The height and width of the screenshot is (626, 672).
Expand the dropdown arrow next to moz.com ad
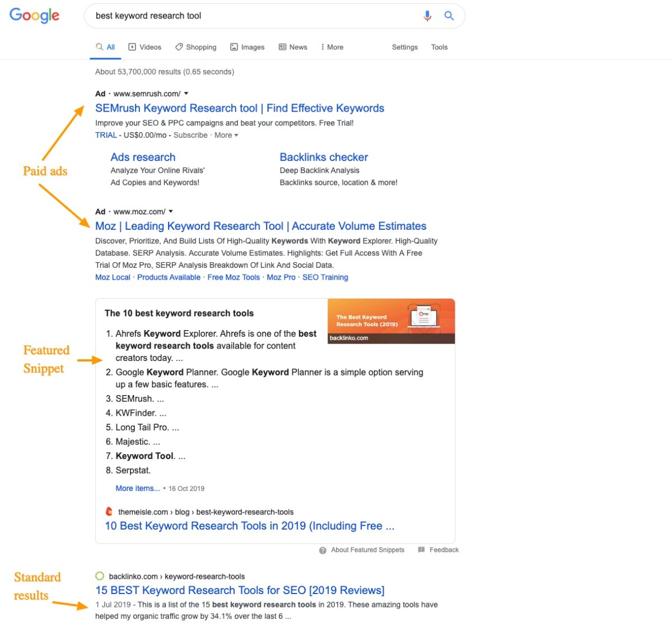pos(171,211)
